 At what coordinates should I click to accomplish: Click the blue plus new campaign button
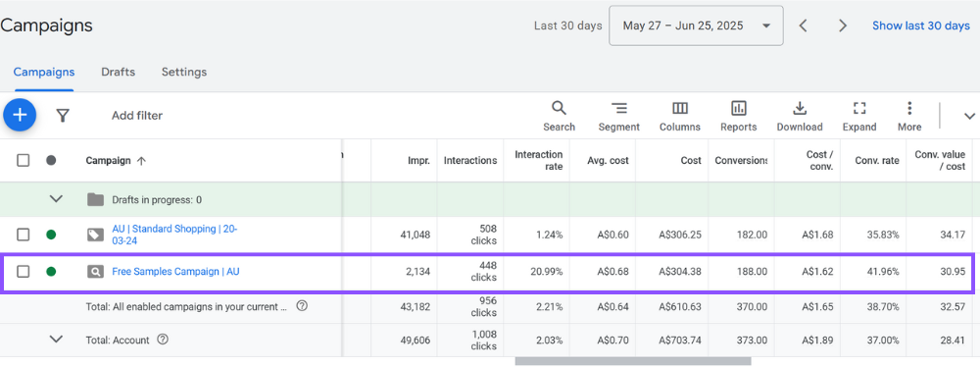20,115
